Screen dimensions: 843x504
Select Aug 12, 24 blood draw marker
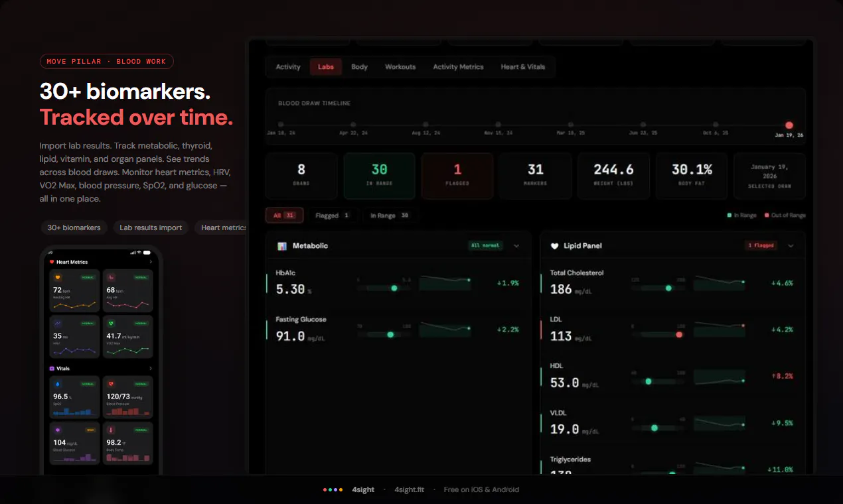tap(425, 125)
